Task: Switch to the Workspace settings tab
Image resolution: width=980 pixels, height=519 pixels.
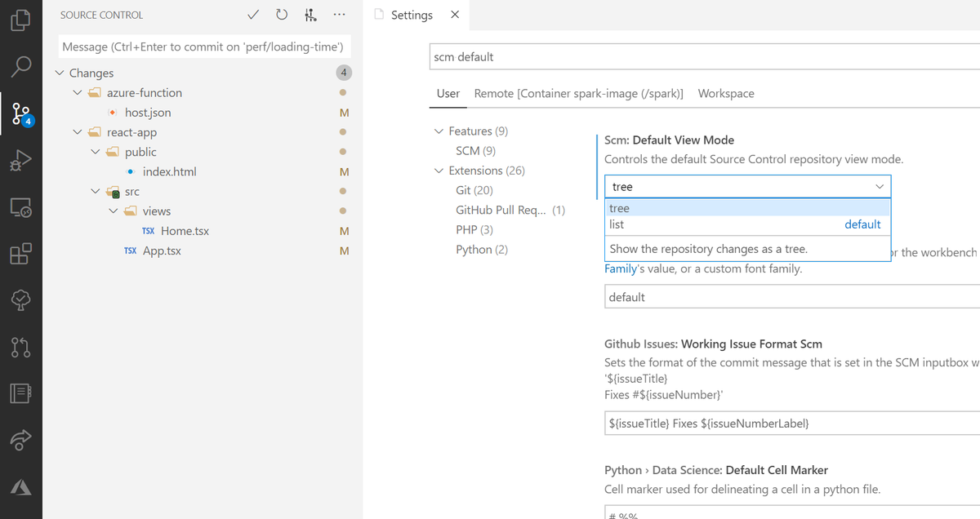Action: (x=725, y=93)
